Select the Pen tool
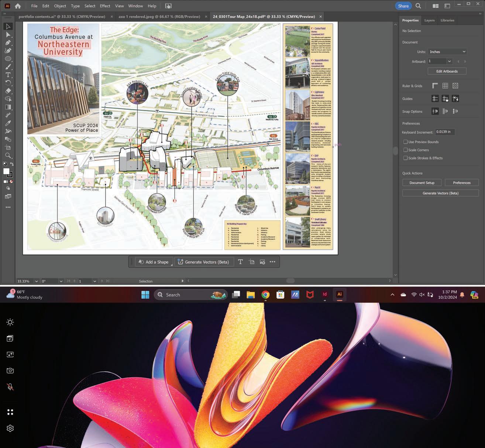 pyautogui.click(x=8, y=43)
